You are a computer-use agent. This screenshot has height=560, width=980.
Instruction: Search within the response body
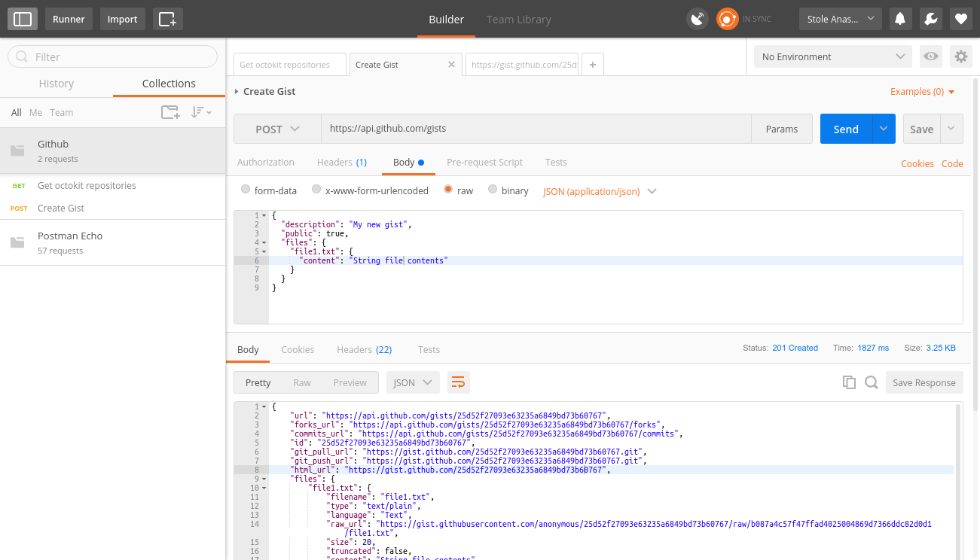point(872,382)
